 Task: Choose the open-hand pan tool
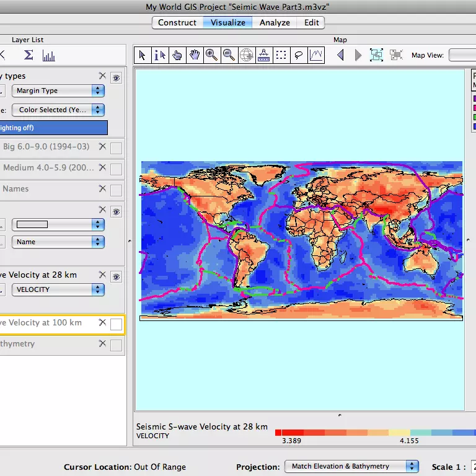click(194, 55)
